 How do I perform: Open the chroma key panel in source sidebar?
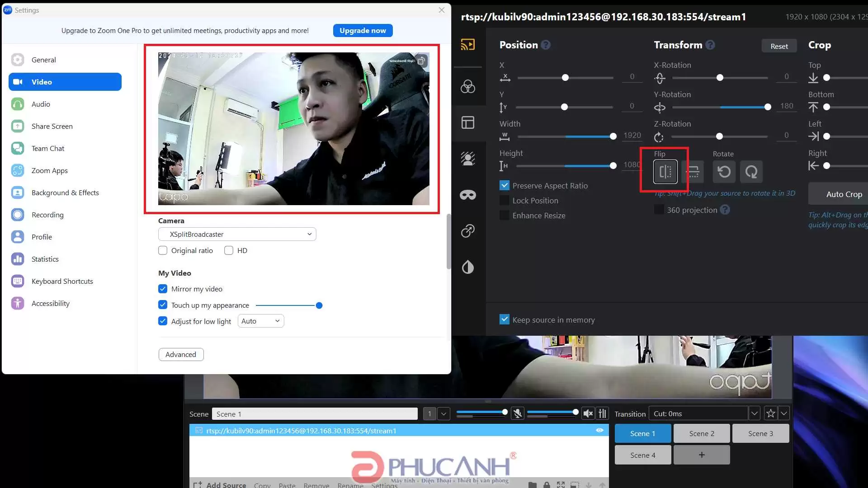coord(468,159)
